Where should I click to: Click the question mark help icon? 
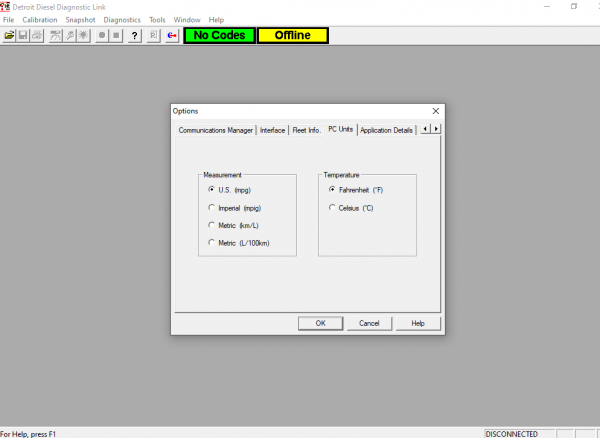click(134, 36)
